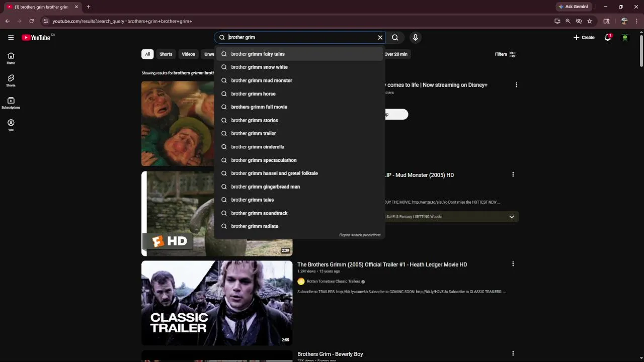
Task: Open the Filters options
Action: (505, 54)
